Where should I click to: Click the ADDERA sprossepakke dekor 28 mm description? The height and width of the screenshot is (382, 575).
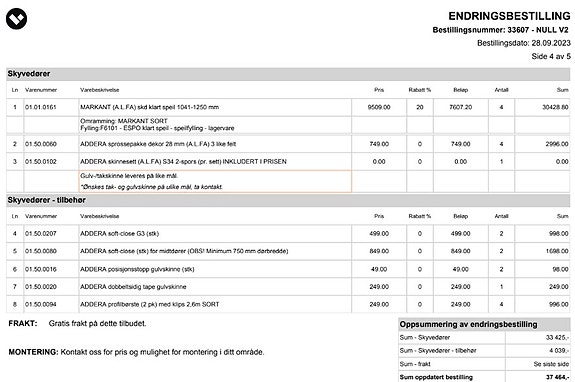[x=158, y=144]
